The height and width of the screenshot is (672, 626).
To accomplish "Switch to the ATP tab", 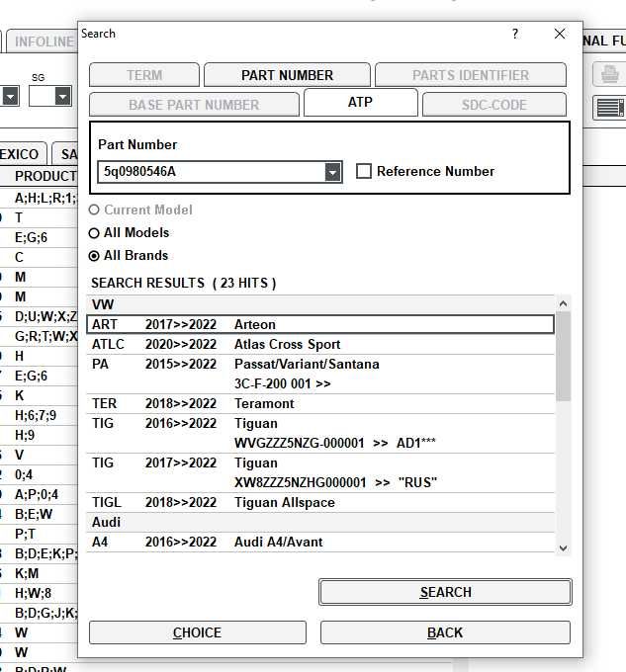I will (x=361, y=103).
